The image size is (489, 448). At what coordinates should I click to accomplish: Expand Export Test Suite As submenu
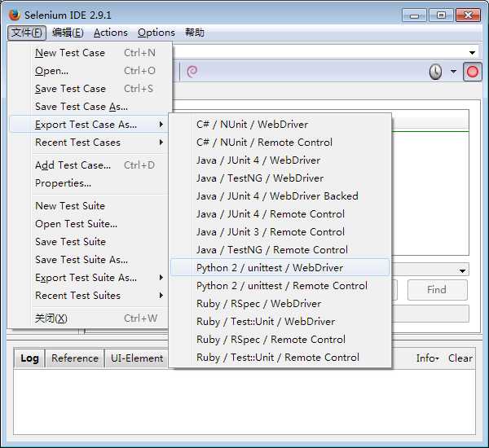click(x=89, y=278)
